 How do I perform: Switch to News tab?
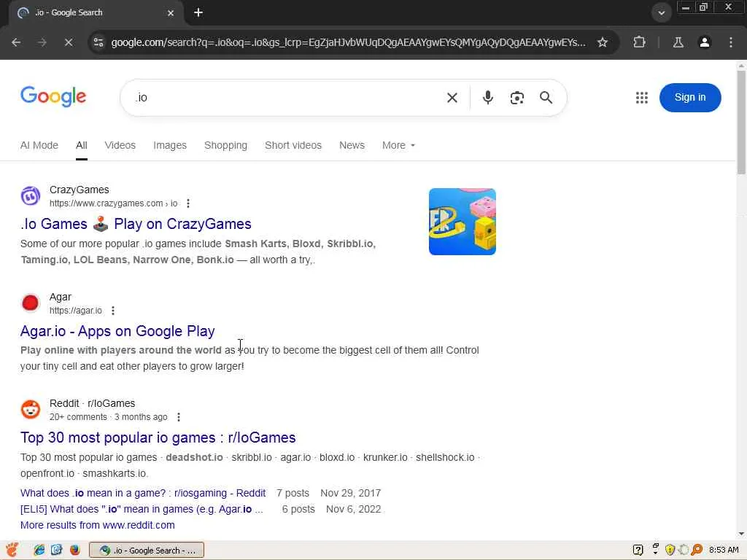click(352, 145)
